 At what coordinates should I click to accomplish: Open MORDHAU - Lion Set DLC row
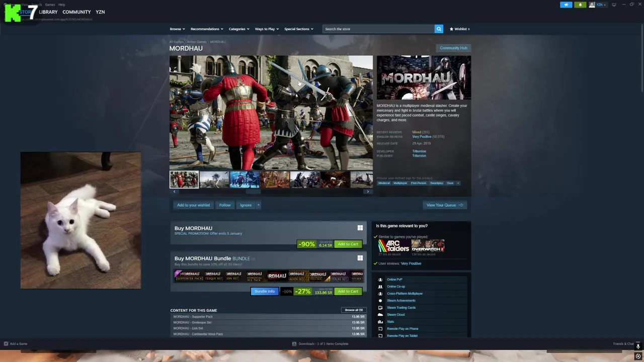coord(269,328)
